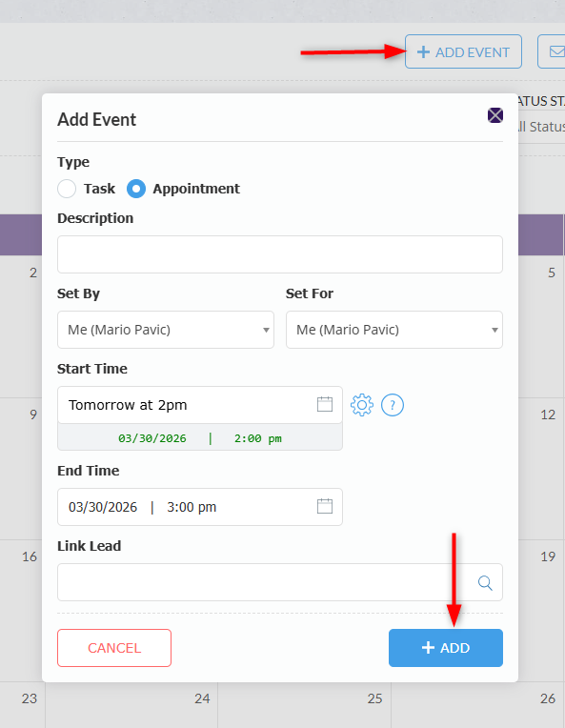Open the All Status filter dropdown
The image size is (565, 728).
(541, 127)
